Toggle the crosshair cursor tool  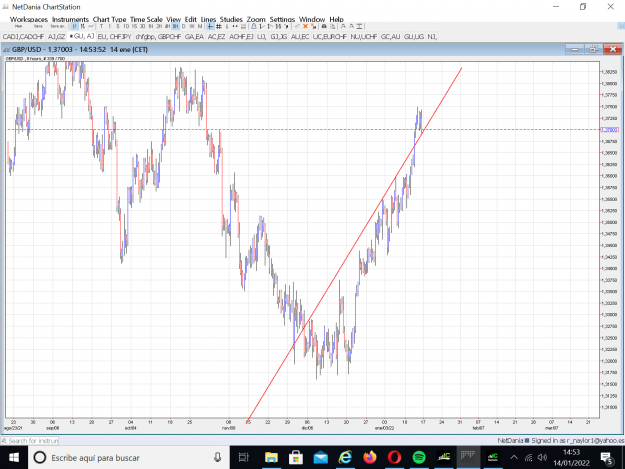click(x=210, y=26)
